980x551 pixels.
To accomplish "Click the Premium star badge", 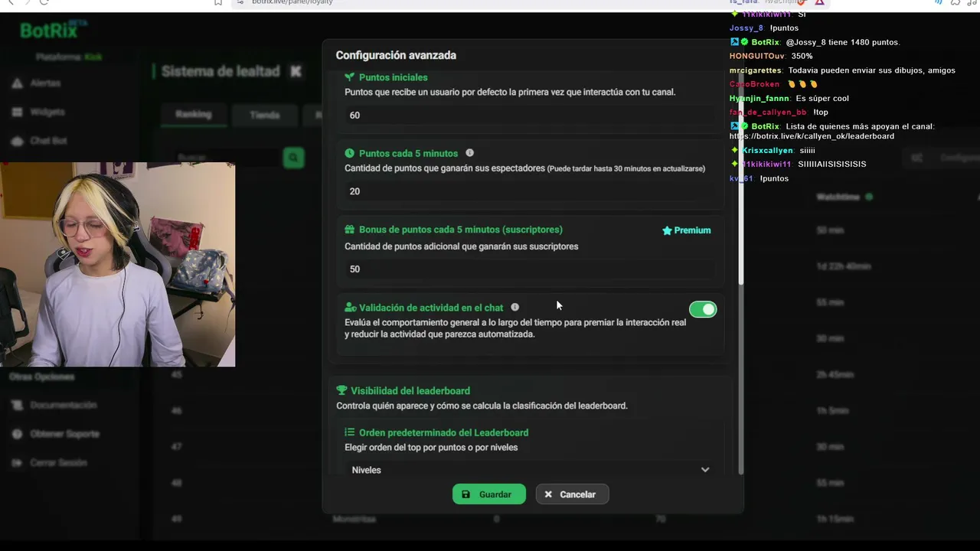I will click(686, 230).
